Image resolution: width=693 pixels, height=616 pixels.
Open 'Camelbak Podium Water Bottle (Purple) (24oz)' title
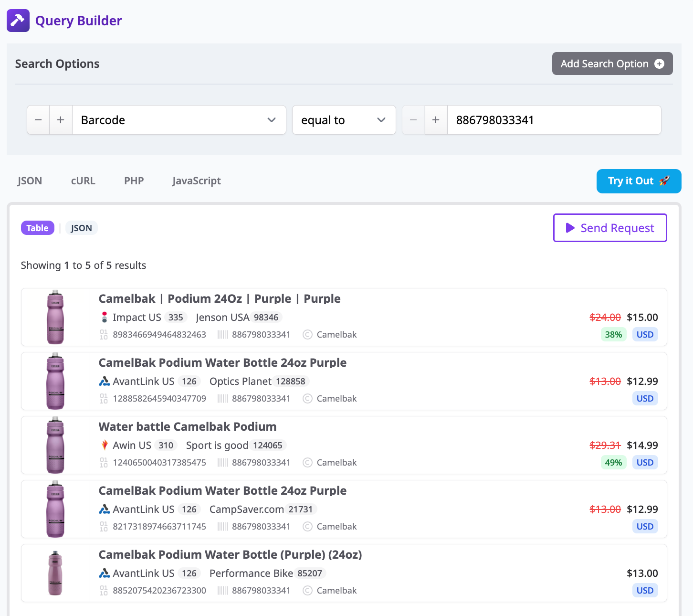pyautogui.click(x=230, y=554)
